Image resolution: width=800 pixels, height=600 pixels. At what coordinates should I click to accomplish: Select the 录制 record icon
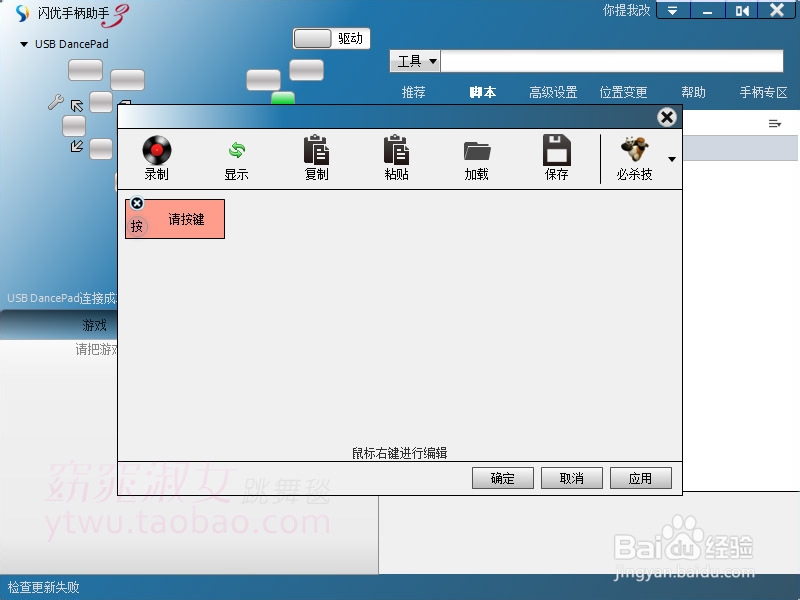(x=157, y=157)
